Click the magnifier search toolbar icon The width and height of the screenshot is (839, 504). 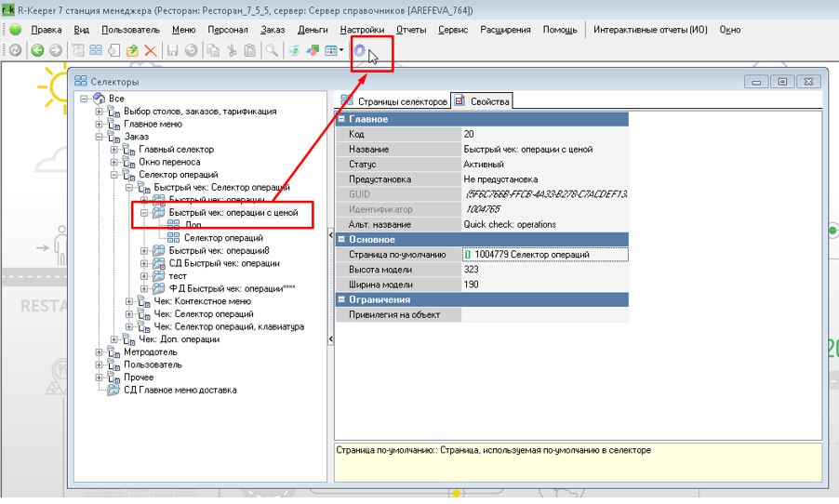(272, 50)
